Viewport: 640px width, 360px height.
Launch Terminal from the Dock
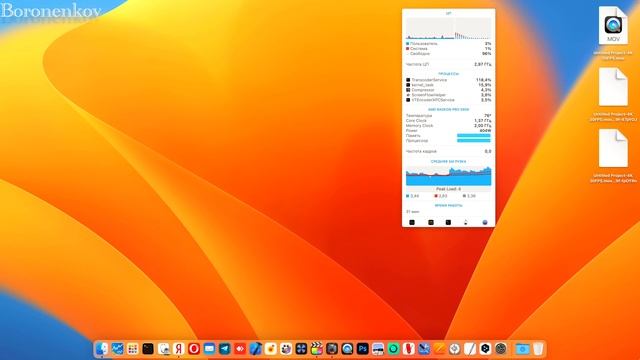(148, 349)
